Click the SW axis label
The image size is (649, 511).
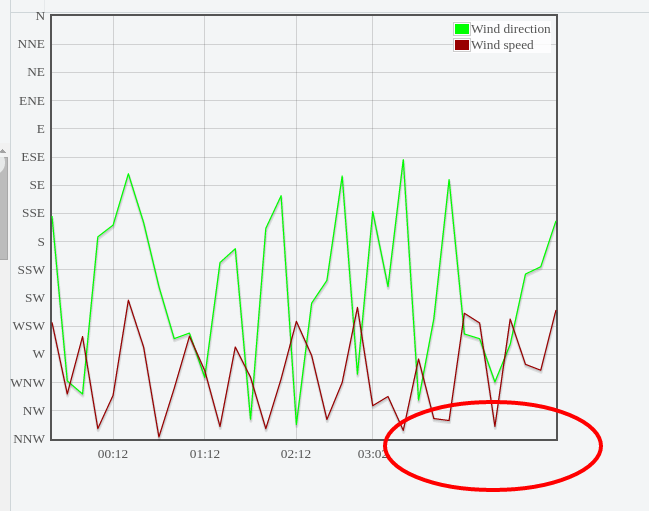35,298
